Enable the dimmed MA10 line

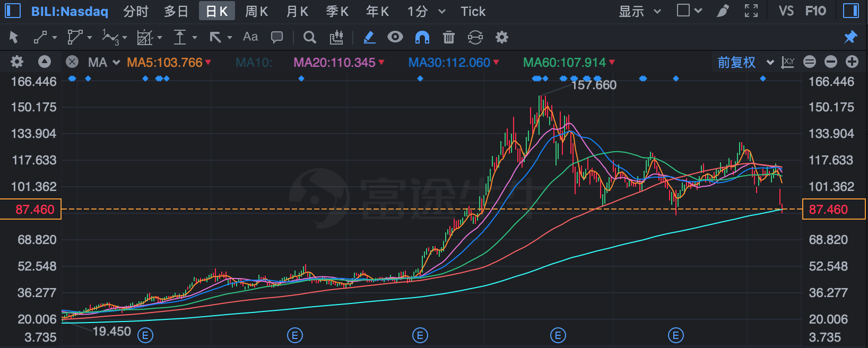coord(254,63)
